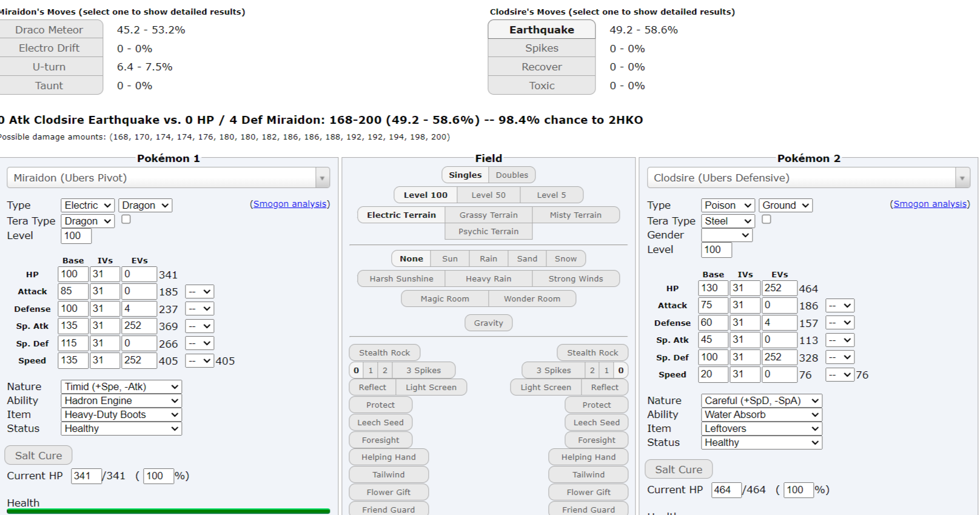Screen dimensions: 980x515
Task: Set 3 Spikes on Miraidon's side
Action: coord(423,370)
